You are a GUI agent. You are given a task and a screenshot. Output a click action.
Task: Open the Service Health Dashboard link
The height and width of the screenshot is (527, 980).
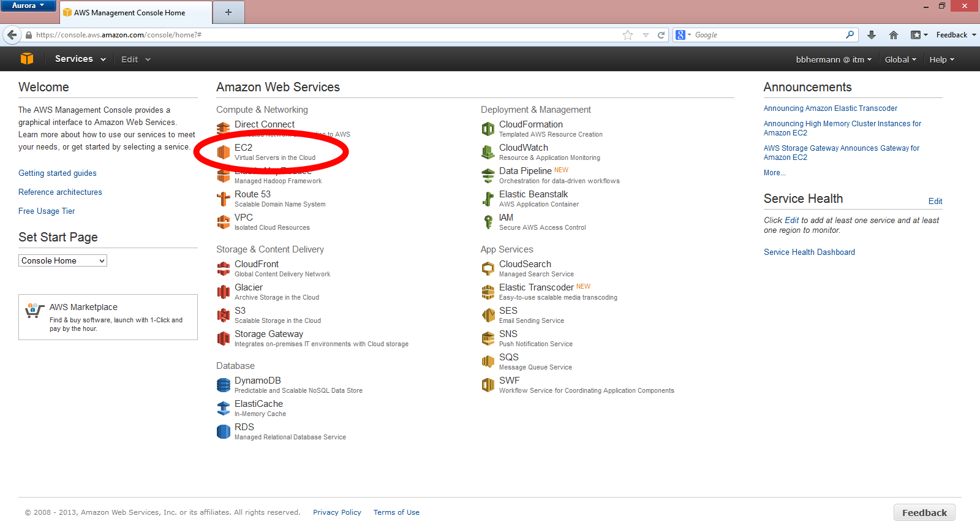pos(809,252)
